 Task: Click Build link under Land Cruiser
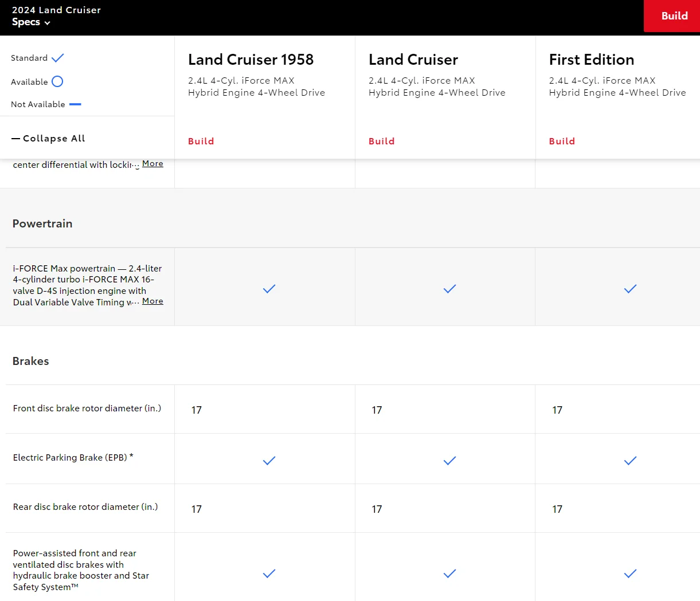click(382, 141)
